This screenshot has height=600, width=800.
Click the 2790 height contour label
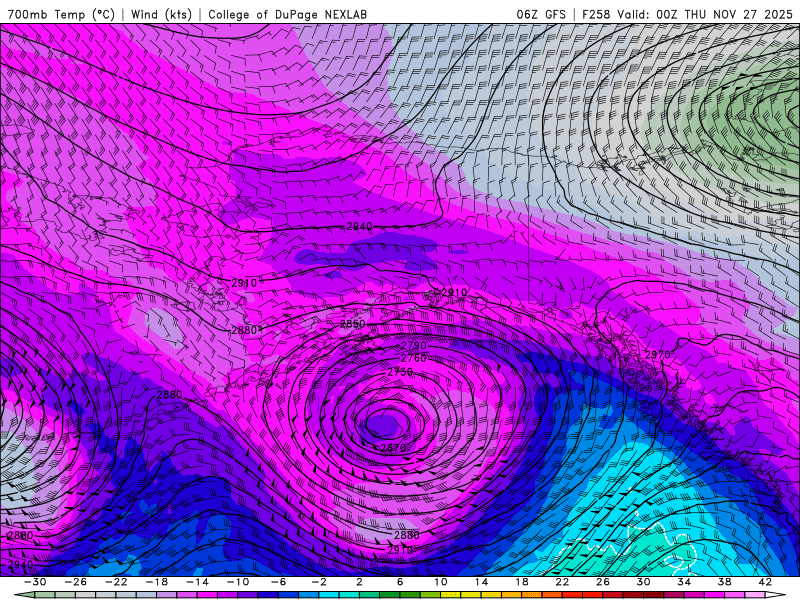[413, 346]
